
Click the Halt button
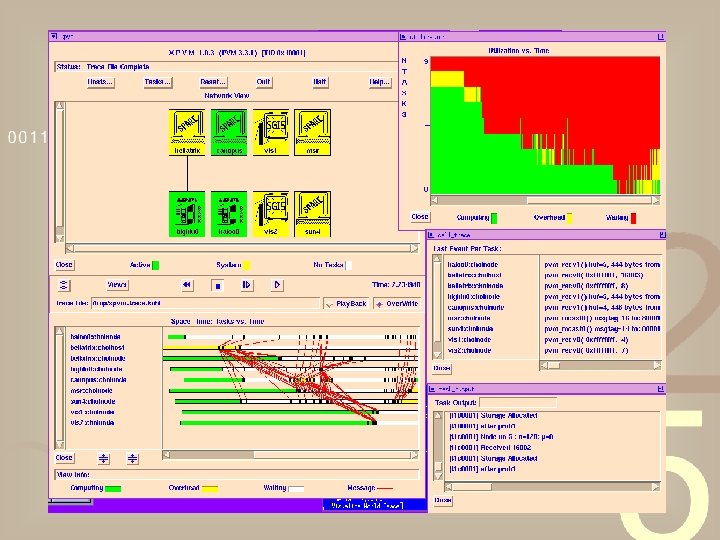point(320,82)
